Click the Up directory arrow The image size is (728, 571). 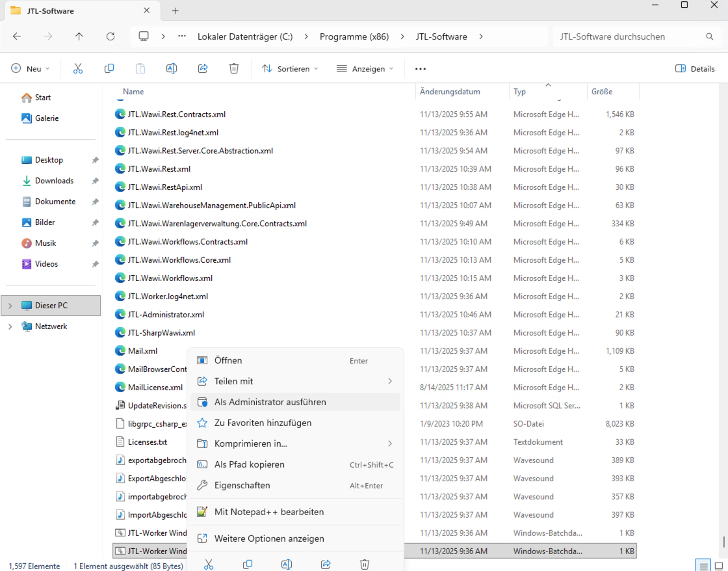[x=79, y=37]
